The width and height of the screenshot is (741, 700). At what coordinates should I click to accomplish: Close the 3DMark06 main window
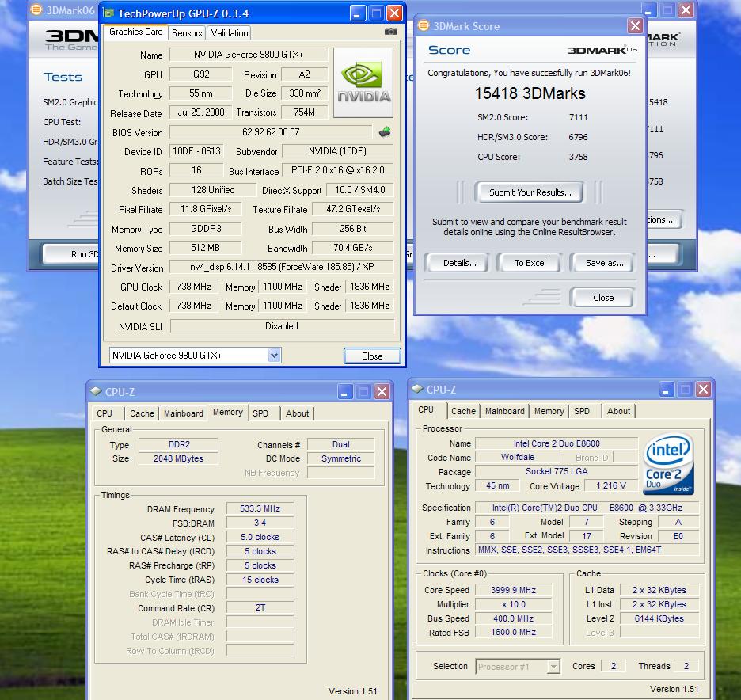686,10
